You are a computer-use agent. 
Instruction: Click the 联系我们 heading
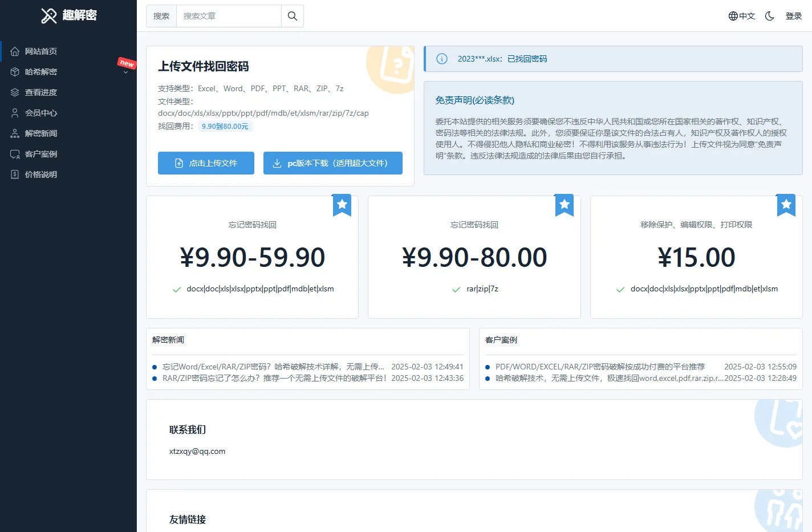click(x=188, y=429)
